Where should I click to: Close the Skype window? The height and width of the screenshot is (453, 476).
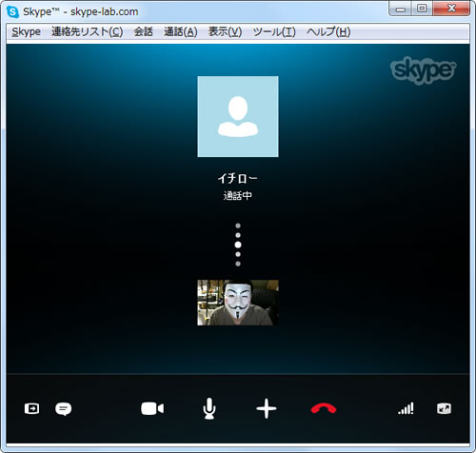(x=451, y=9)
